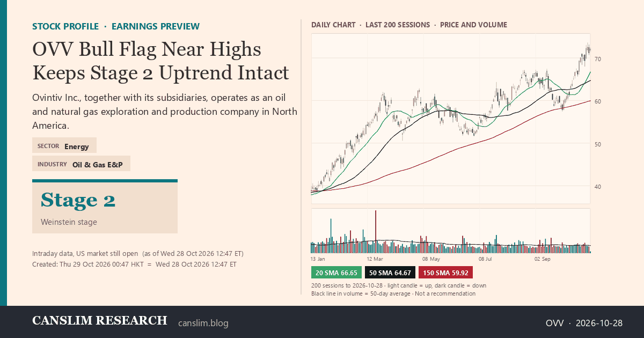Screen dimensions: 644x338
Task: Click the OVV Bull Flag headline
Action: (x=160, y=61)
